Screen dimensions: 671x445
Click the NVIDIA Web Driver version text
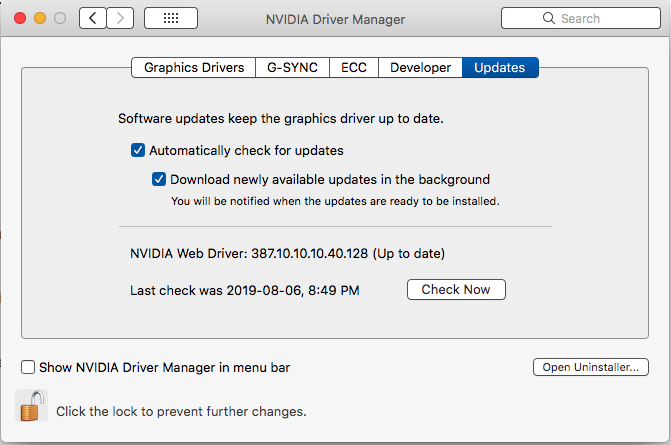(x=288, y=253)
